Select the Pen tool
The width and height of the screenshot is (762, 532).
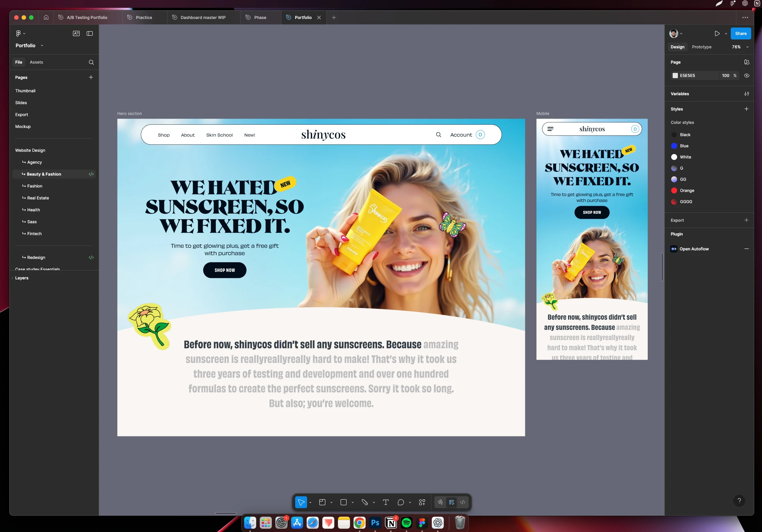click(x=365, y=502)
